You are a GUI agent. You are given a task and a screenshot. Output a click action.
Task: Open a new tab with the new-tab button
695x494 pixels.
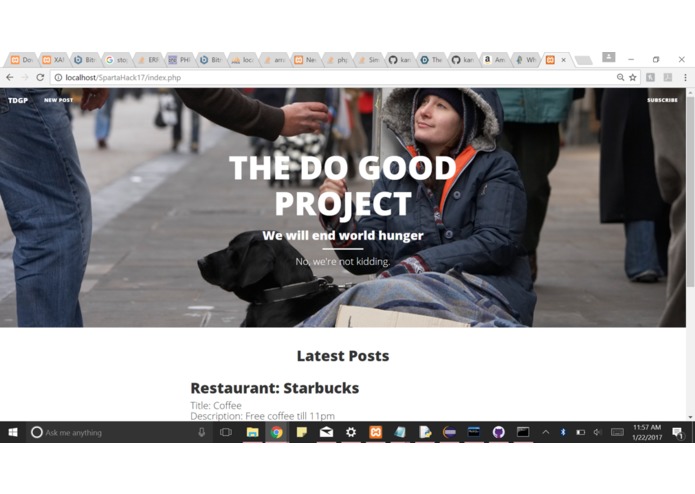pos(583,60)
